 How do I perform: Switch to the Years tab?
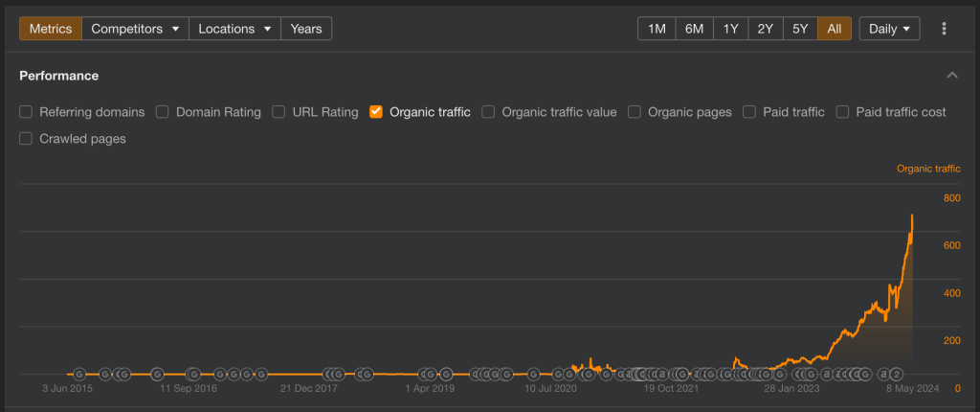tap(305, 29)
